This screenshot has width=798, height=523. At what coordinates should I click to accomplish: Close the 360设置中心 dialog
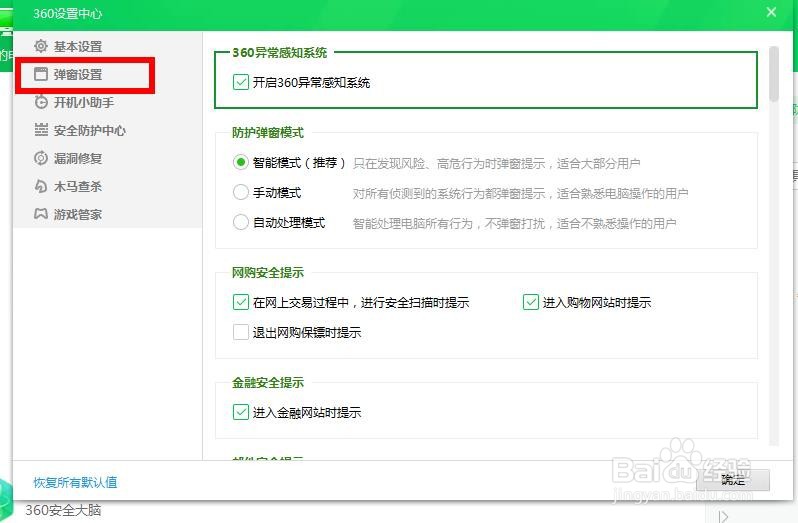772,12
